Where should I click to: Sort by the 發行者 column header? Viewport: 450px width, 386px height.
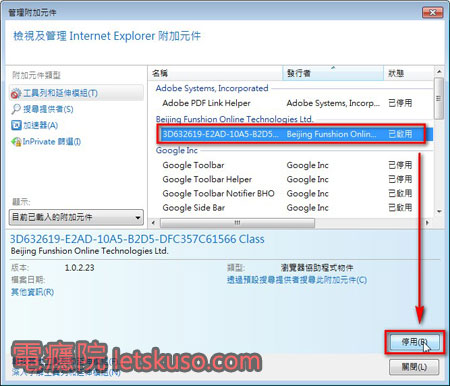(333, 73)
